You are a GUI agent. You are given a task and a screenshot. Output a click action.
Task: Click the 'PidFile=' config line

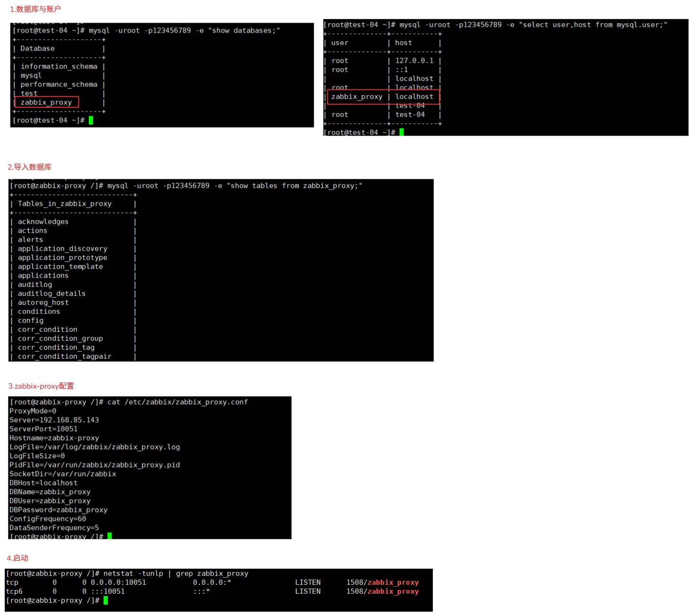pos(95,465)
